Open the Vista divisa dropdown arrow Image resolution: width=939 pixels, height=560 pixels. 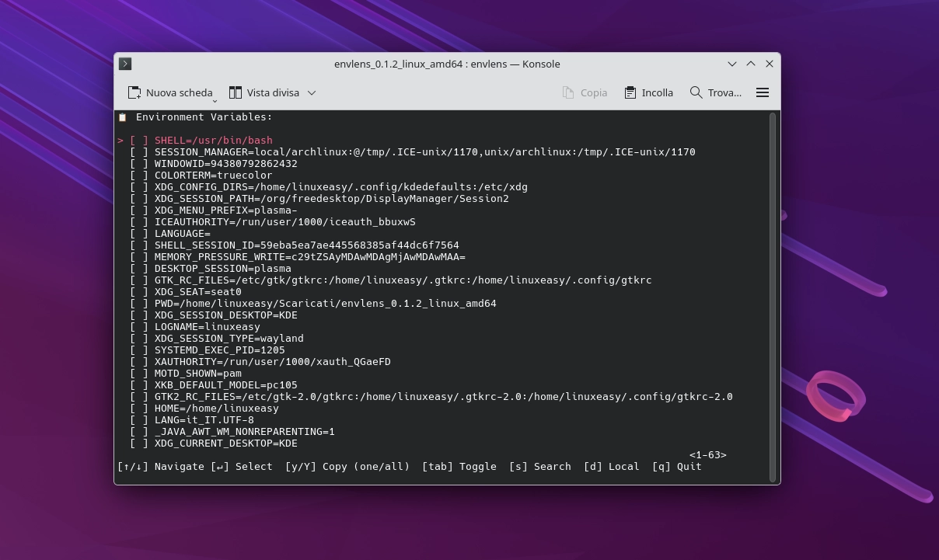(311, 92)
